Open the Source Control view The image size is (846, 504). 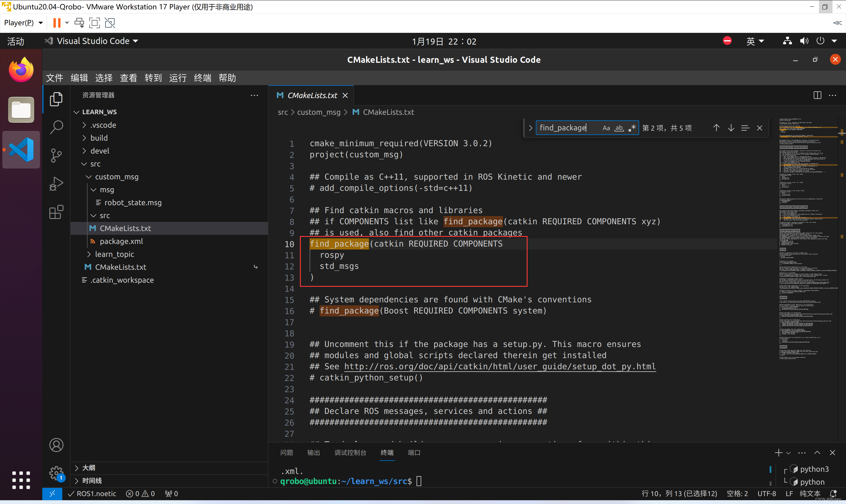tap(56, 156)
